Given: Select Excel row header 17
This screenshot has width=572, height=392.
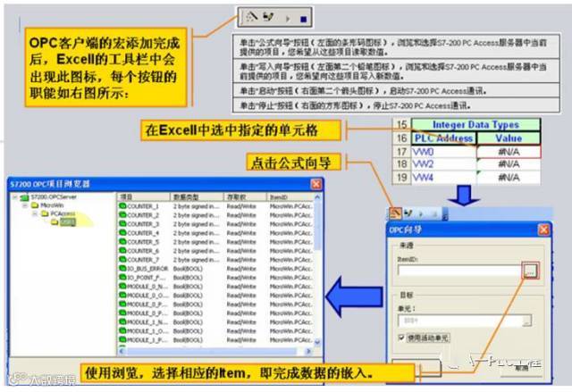Looking at the screenshot, I should point(401,152).
